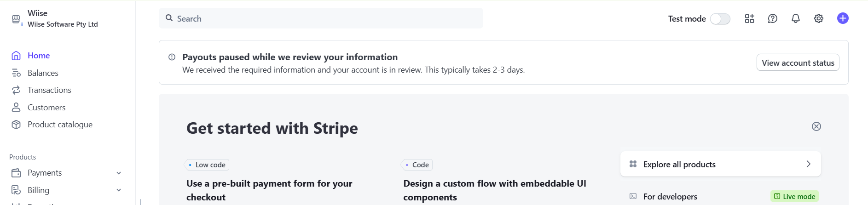Expand the Billing menu chevron
Viewport: 868px width, 205px height.
[x=119, y=190]
